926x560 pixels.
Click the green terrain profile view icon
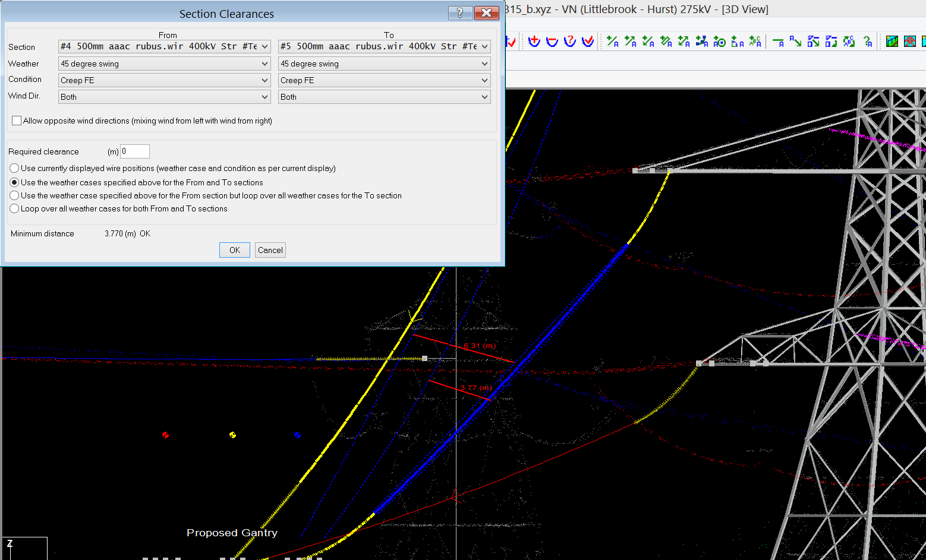(892, 42)
